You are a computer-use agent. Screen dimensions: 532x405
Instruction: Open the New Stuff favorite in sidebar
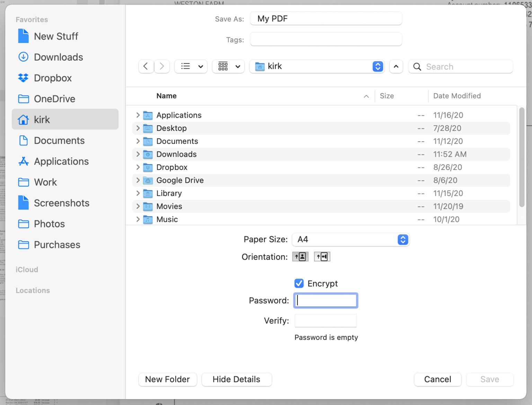(56, 36)
